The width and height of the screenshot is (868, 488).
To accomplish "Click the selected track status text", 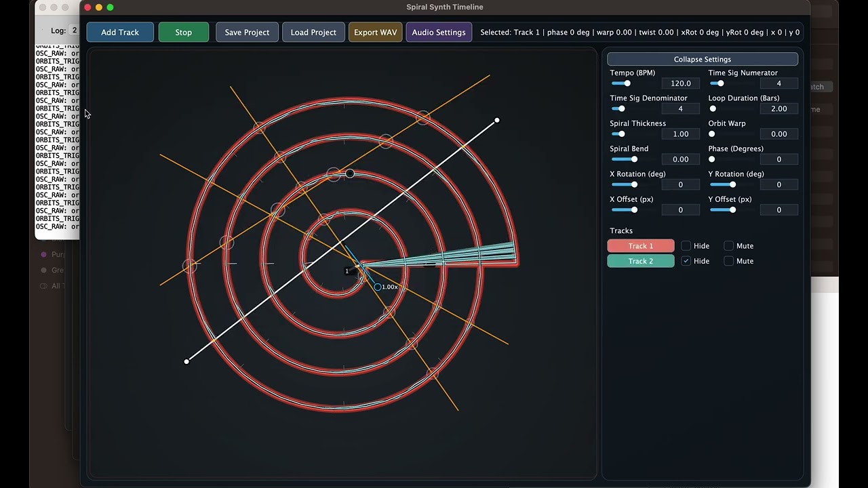I will point(640,33).
